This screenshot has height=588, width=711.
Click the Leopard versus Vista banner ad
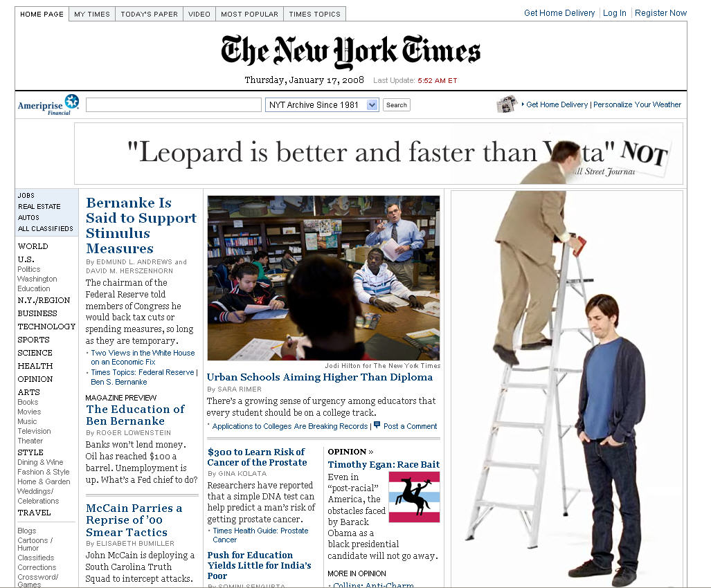click(x=379, y=154)
